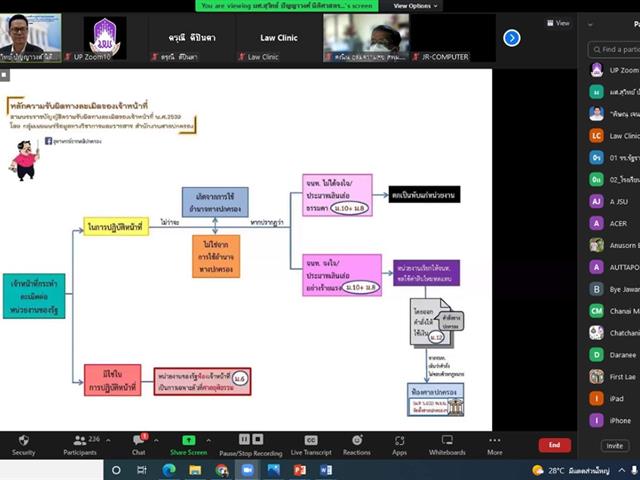Open Word from the taskbar
Viewport: 640px width, 480px height.
[x=326, y=470]
